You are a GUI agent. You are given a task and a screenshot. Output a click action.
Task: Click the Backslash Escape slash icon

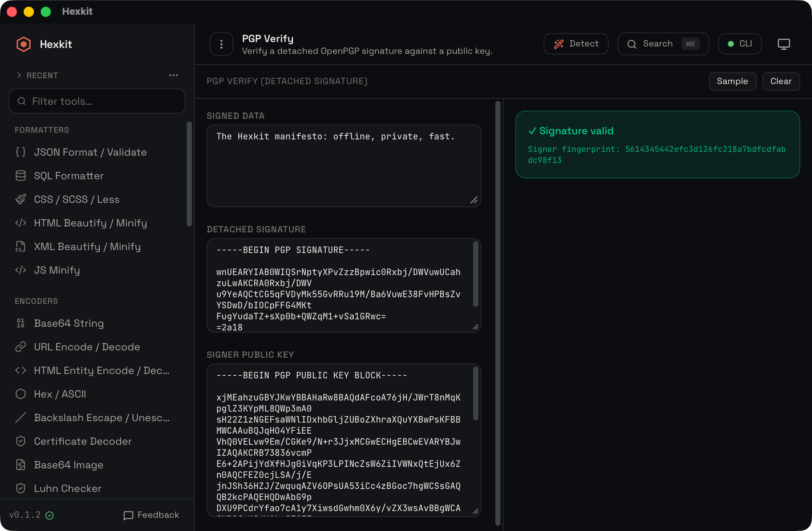click(x=21, y=417)
